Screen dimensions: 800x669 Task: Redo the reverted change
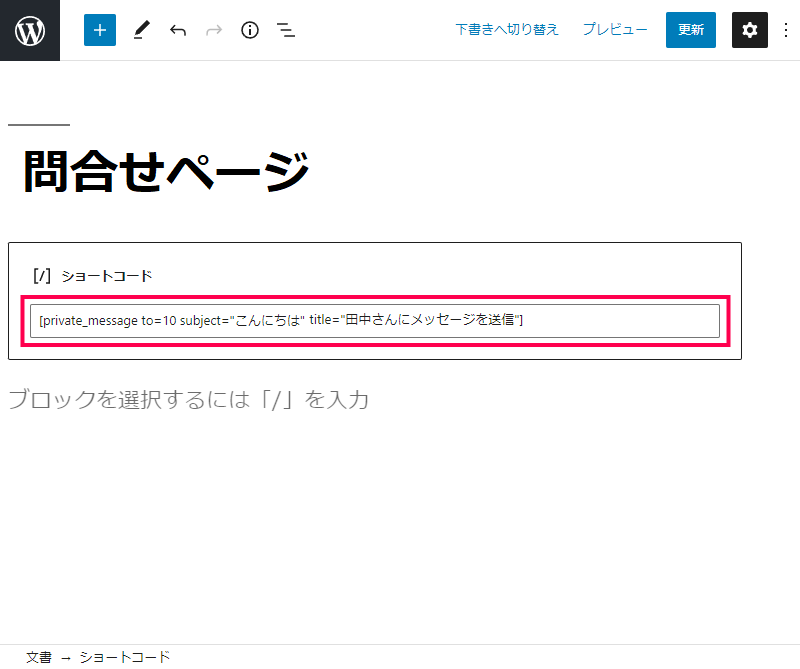[x=214, y=31]
